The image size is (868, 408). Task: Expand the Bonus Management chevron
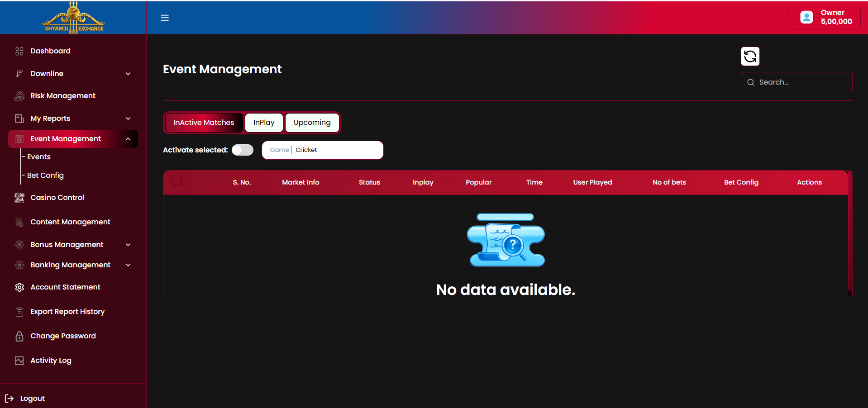click(128, 245)
